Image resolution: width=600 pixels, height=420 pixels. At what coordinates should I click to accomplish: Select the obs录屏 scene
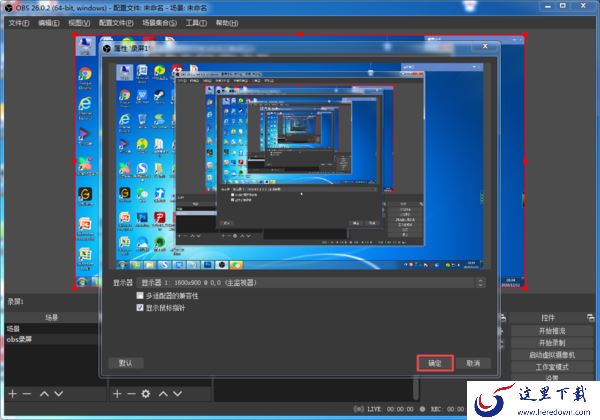(52, 339)
